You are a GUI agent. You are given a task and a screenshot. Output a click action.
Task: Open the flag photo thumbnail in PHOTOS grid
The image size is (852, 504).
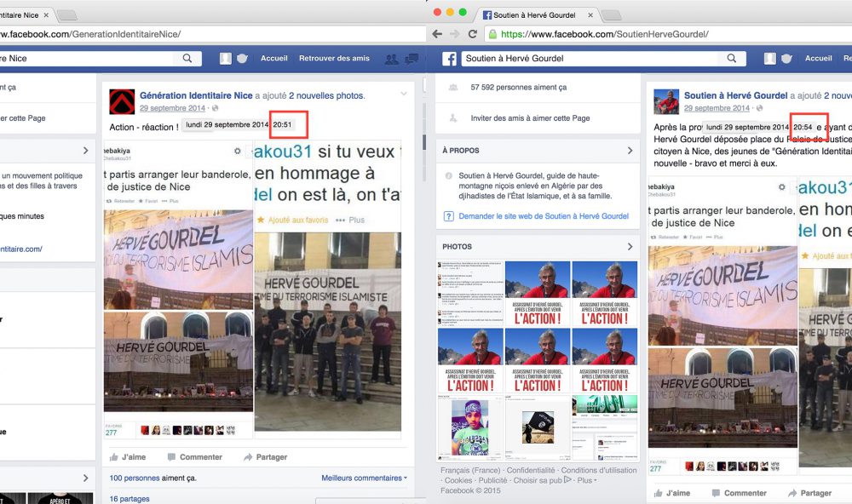click(538, 428)
